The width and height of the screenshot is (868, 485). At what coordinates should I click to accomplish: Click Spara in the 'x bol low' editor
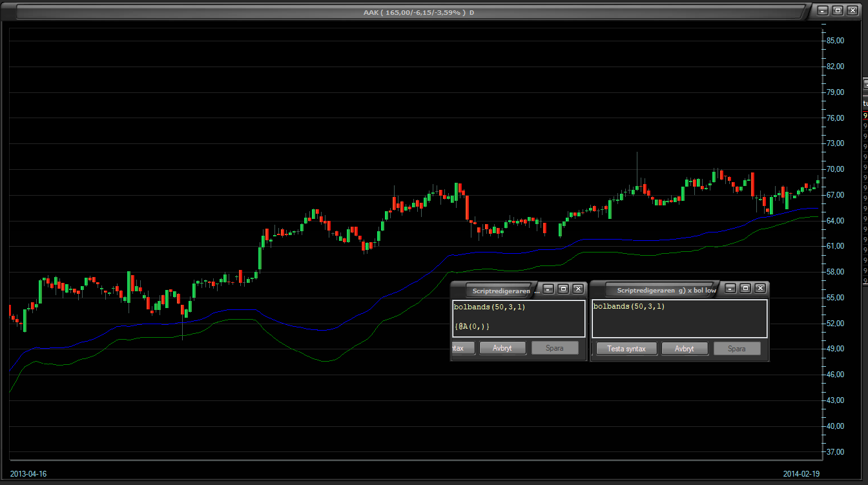[736, 349]
